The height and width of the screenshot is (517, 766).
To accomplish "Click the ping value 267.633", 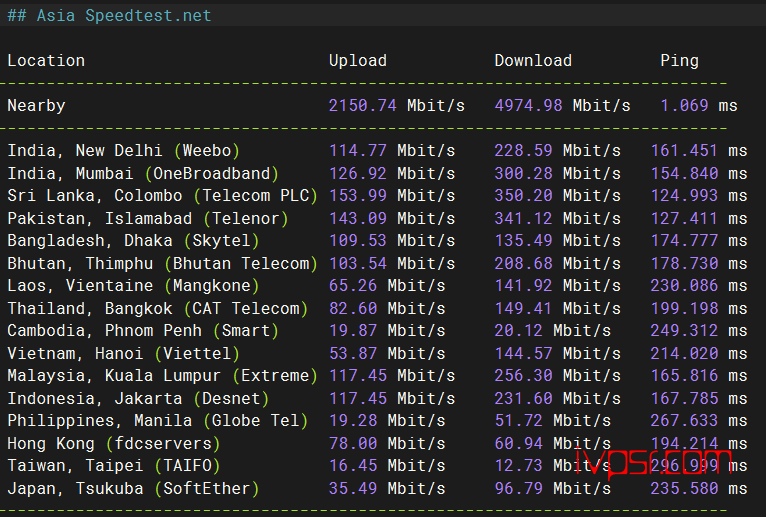I will (684, 421).
